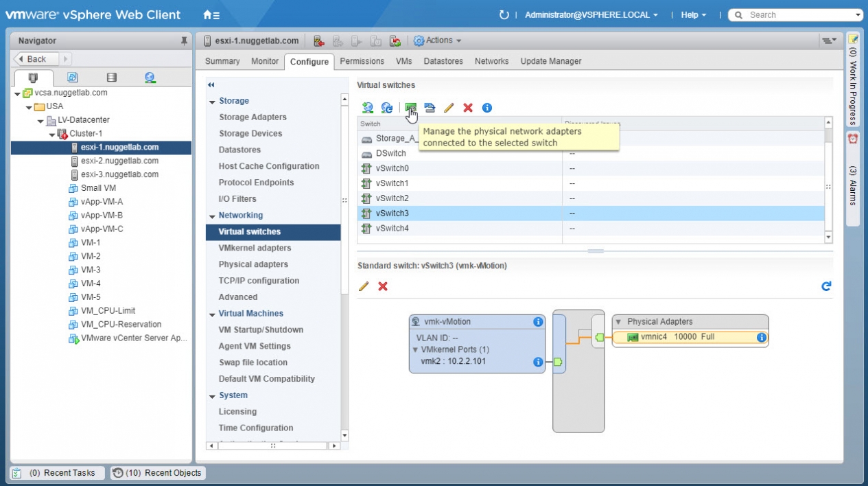Pin the Navigator panel

click(x=184, y=41)
